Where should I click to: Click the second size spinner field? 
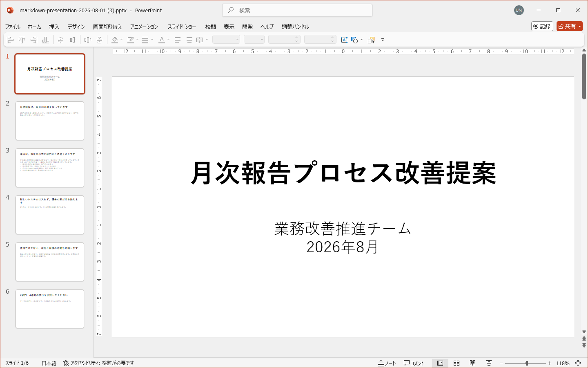pyautogui.click(x=320, y=40)
